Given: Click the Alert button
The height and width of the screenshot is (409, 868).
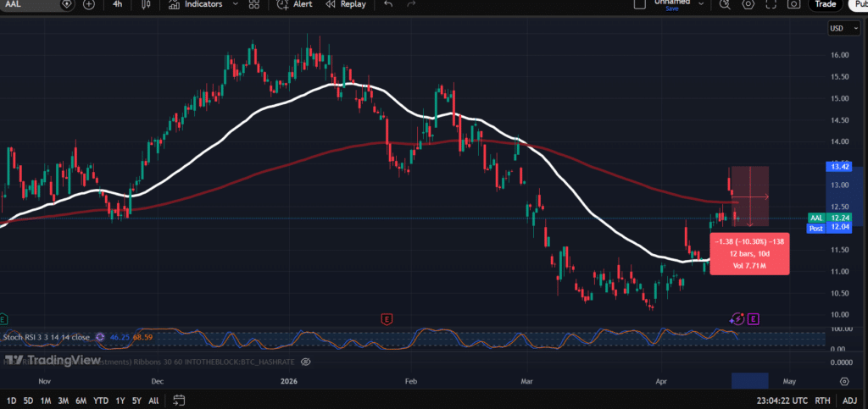Looking at the screenshot, I should coord(298,4).
